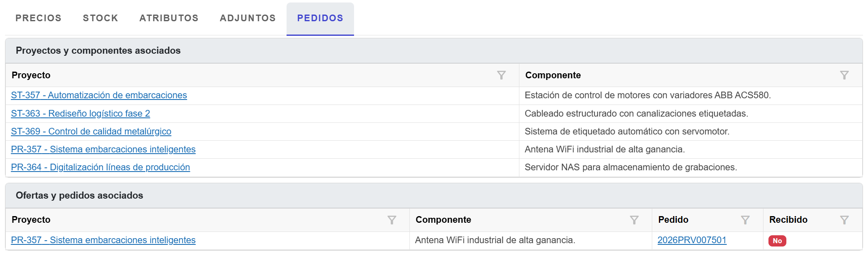Go to the Atributos tab

click(x=169, y=18)
